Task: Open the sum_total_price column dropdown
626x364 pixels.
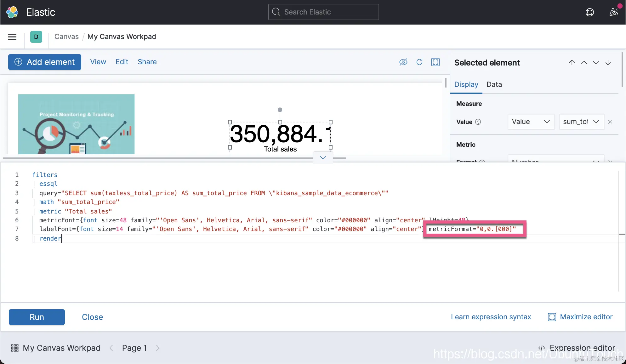Action: point(581,122)
